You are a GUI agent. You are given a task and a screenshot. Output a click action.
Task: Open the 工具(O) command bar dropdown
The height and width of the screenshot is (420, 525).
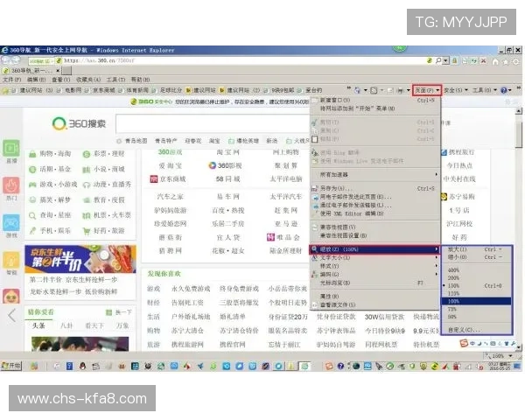(484, 90)
